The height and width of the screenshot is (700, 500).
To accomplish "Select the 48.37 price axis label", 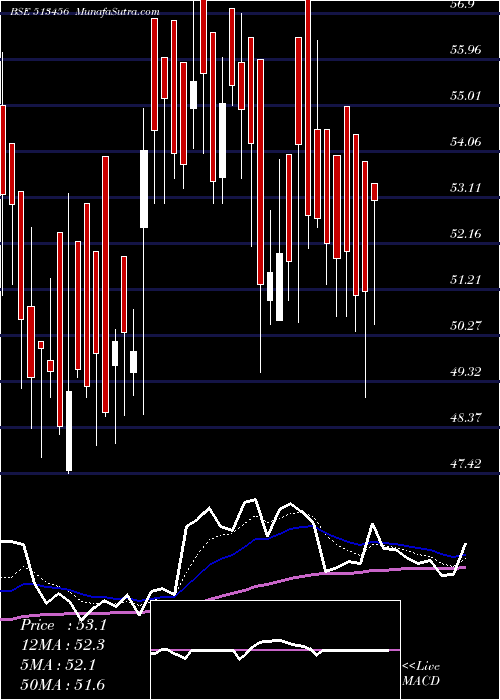I will coord(466,418).
